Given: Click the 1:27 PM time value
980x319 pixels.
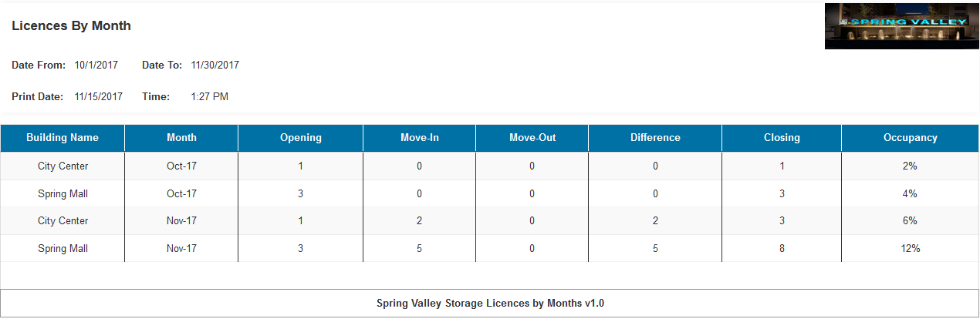Looking at the screenshot, I should click(209, 97).
